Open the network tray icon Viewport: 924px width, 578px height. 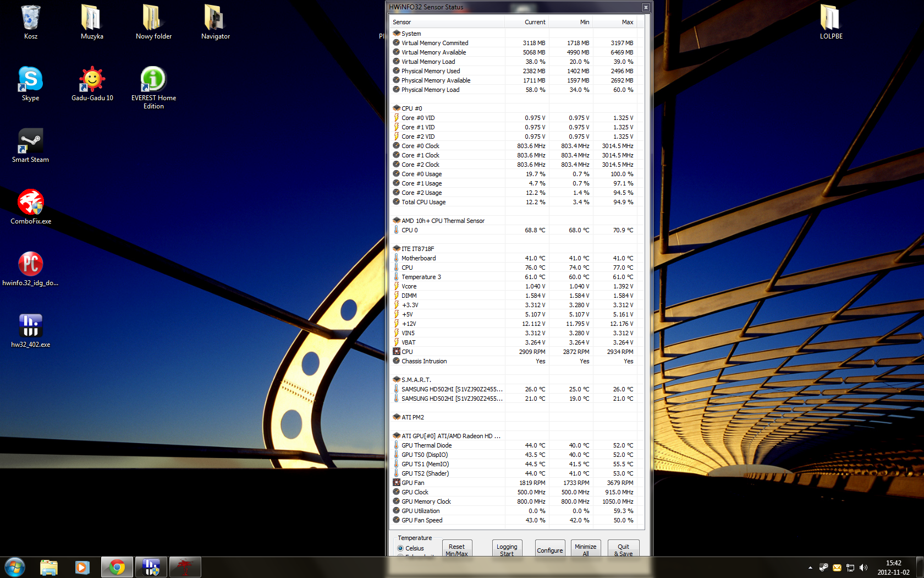850,568
